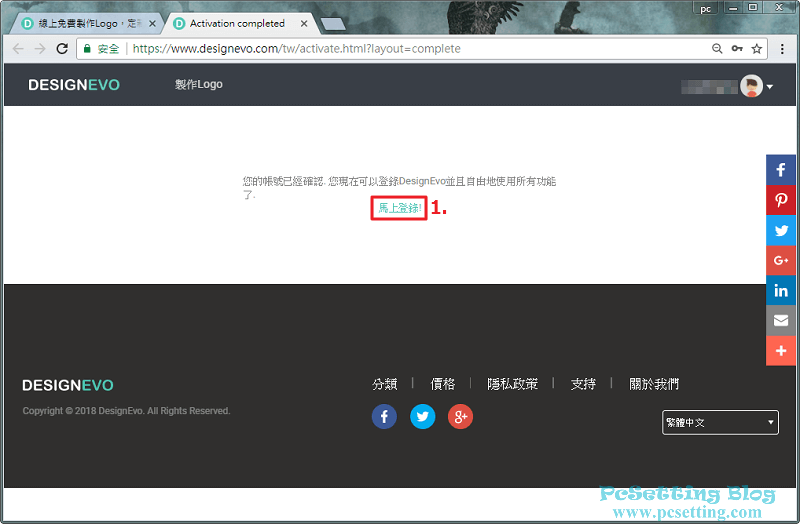Screen dimensions: 800x524
Task: Share via LinkedIn sidebar icon
Action: (x=781, y=291)
